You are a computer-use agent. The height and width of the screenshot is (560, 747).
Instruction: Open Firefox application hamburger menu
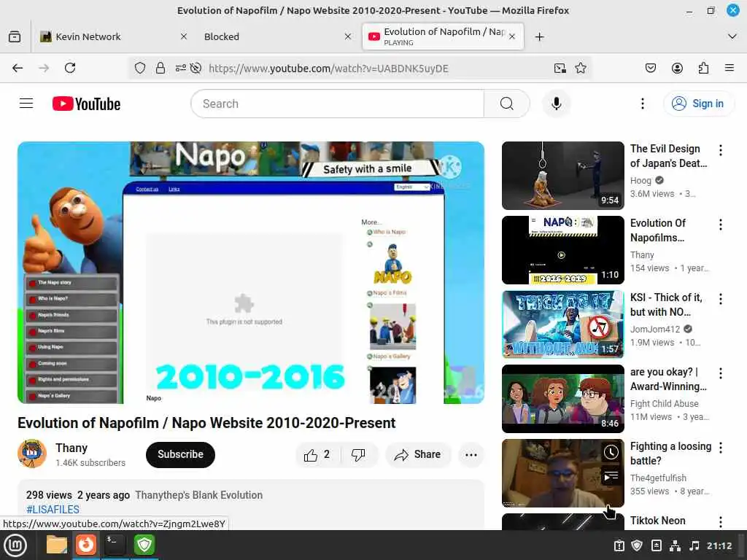click(729, 68)
